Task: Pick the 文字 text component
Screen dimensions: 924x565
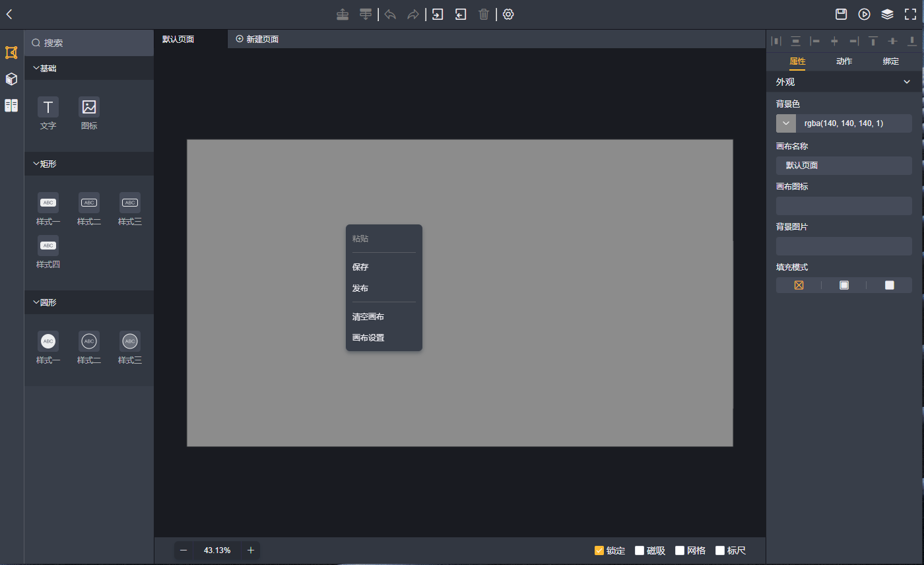Action: point(48,113)
